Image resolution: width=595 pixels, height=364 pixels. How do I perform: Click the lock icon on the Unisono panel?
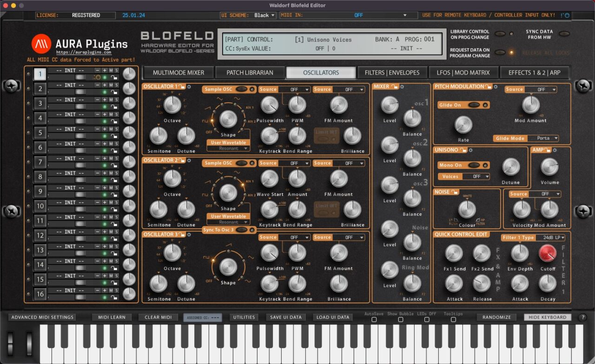click(x=463, y=150)
